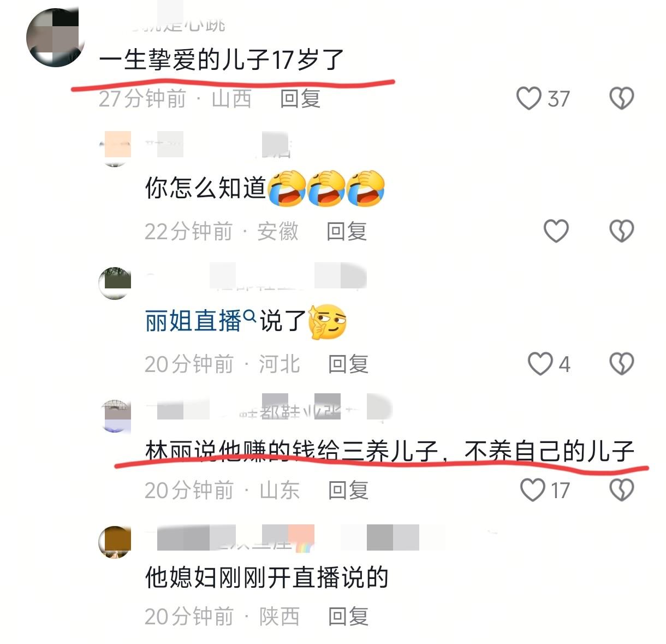Dislike the 17-year-old son comment
The width and height of the screenshot is (666, 644).
pyautogui.click(x=621, y=99)
